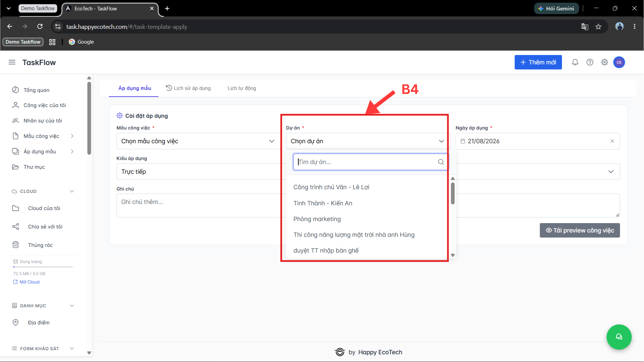Select Công trình chú Văn - Lê Lợi

[x=331, y=187]
